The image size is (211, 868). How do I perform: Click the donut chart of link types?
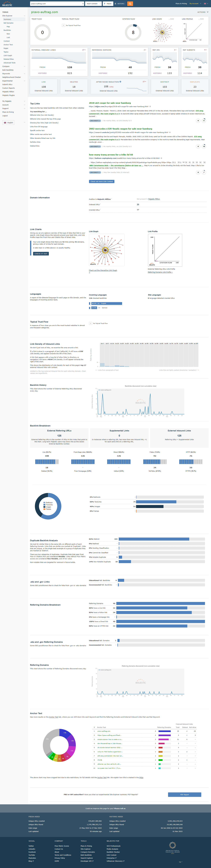[48, 506]
